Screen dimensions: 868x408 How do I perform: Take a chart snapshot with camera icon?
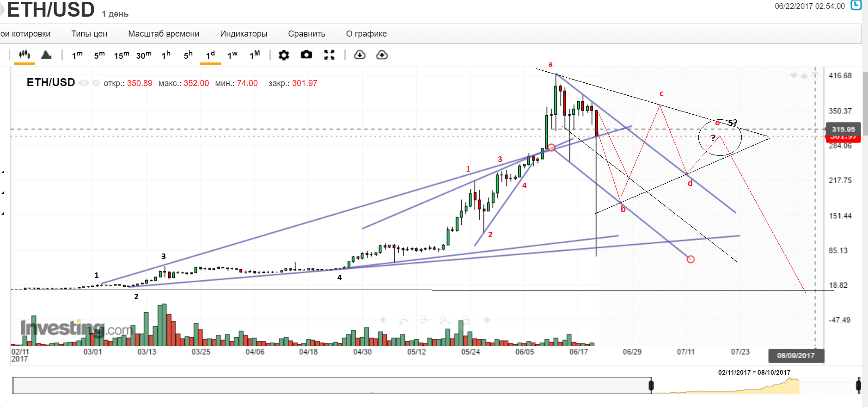(x=306, y=55)
